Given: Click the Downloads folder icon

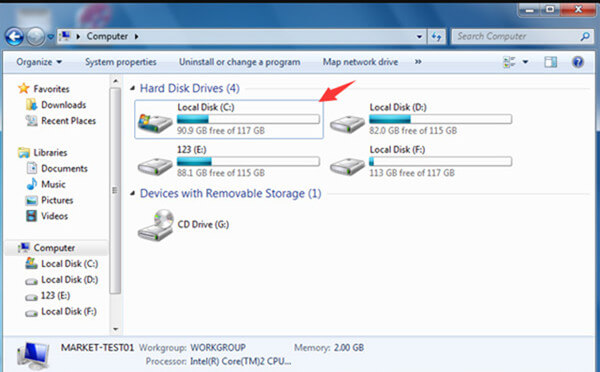Looking at the screenshot, I should [x=31, y=104].
